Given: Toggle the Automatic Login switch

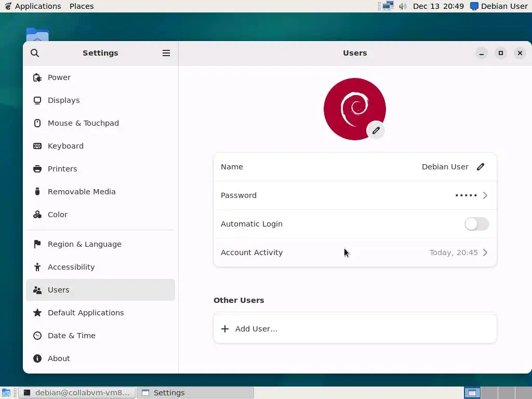Looking at the screenshot, I should pyautogui.click(x=477, y=224).
